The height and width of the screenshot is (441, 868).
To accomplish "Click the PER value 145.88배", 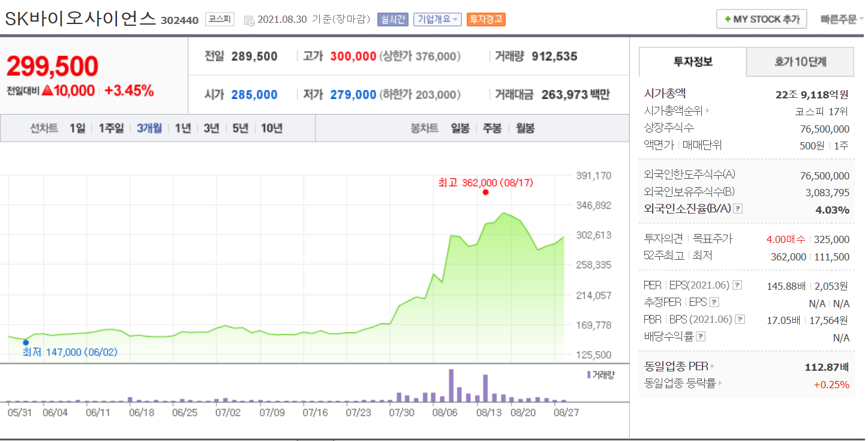I will [x=786, y=286].
